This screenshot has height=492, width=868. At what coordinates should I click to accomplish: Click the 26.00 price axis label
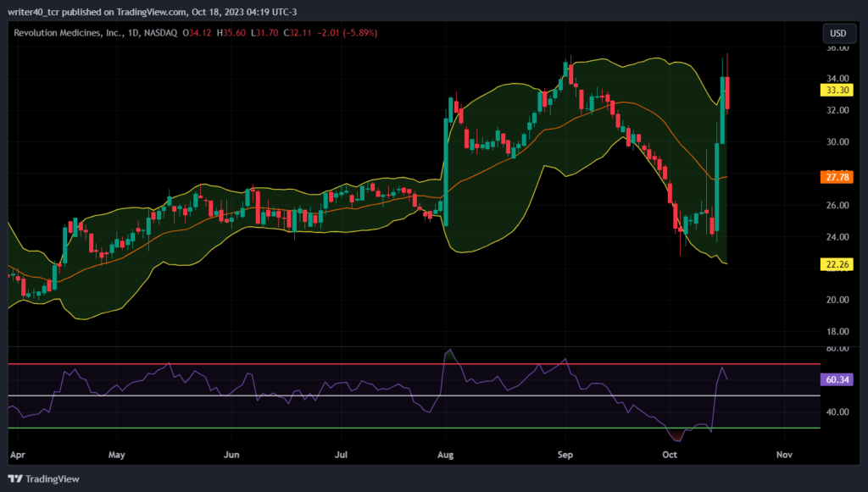pyautogui.click(x=837, y=205)
